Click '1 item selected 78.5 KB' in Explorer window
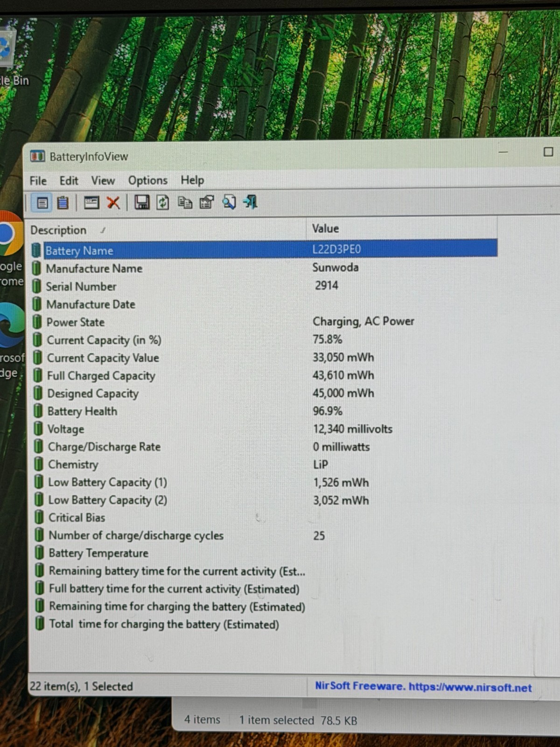 pos(298,720)
